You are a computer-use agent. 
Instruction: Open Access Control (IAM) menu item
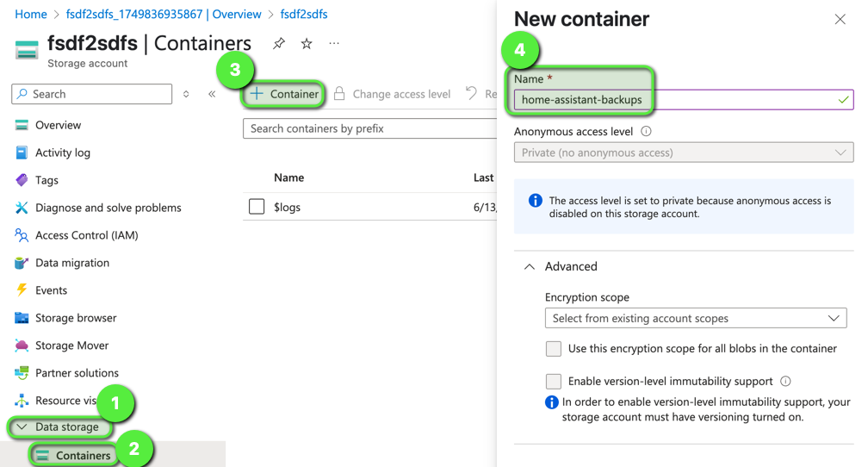[x=86, y=235]
